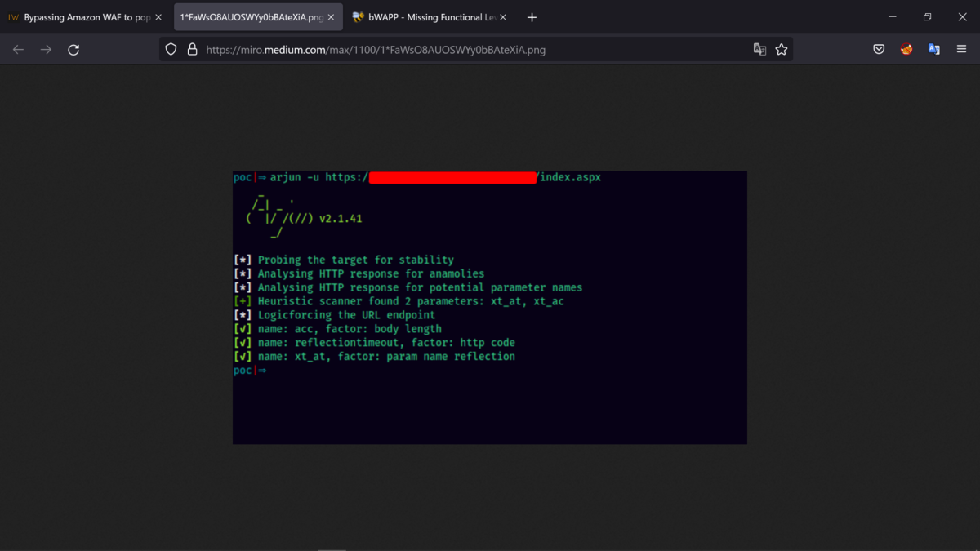This screenshot has height=551, width=980.
Task: Close the bWAPP tab
Action: (x=503, y=17)
